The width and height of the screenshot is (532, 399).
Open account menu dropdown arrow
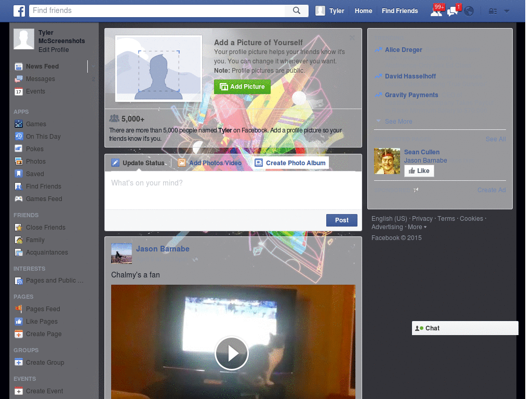[x=507, y=11]
